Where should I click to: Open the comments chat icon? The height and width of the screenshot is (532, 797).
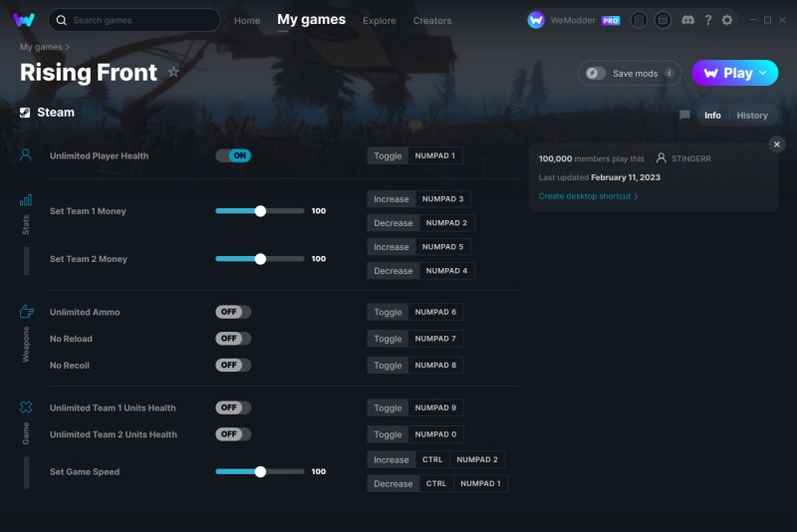coord(684,116)
